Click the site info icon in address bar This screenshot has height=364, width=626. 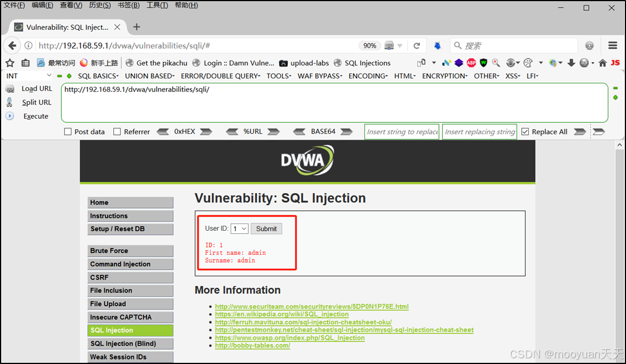[x=29, y=46]
